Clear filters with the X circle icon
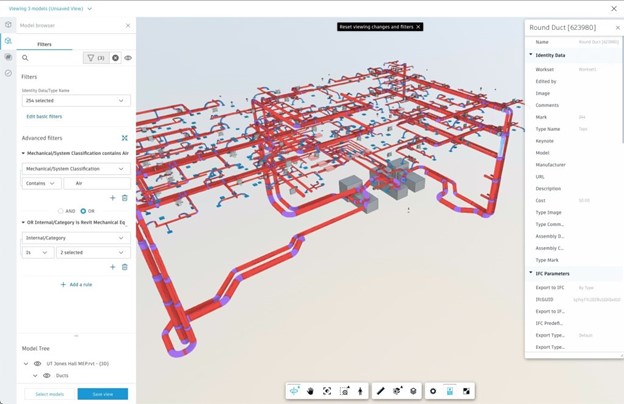The width and height of the screenshot is (624, 404). [x=115, y=58]
